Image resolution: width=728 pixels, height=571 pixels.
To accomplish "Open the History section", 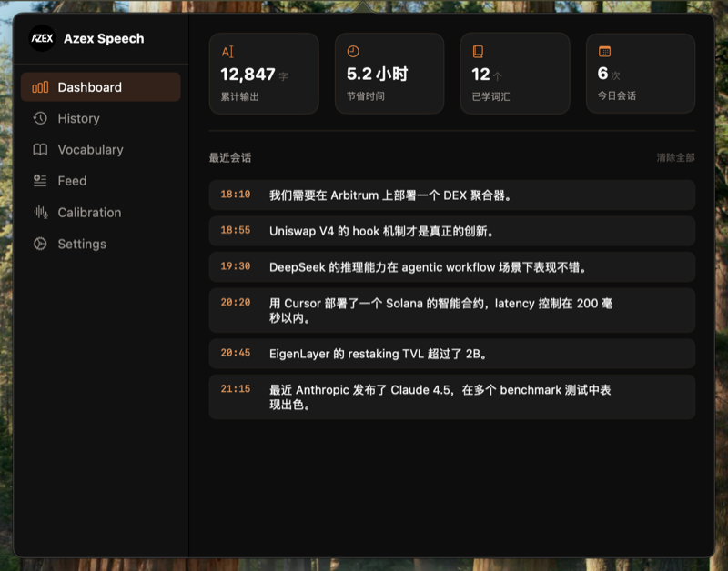I will tap(101, 118).
